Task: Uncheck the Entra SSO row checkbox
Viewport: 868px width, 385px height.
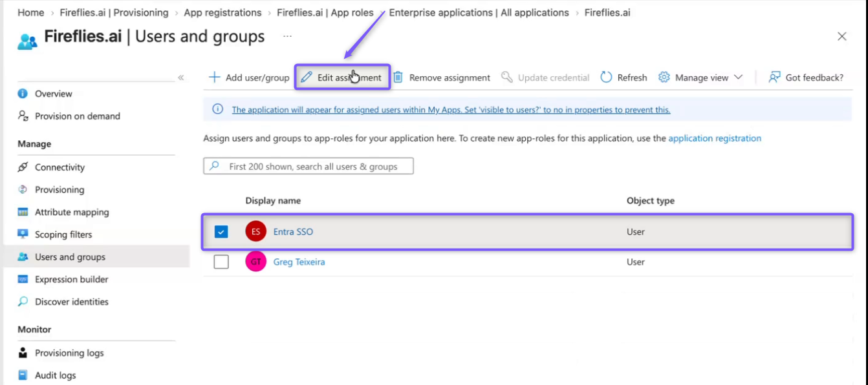Action: click(221, 231)
